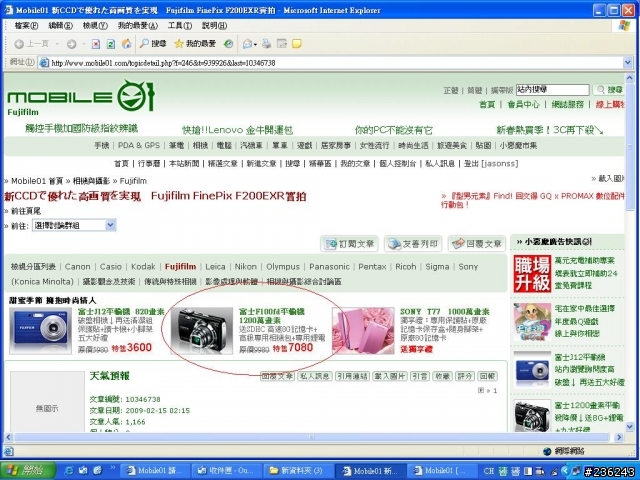Click the 載入圖片 post button
The image size is (640, 480).
[390, 376]
